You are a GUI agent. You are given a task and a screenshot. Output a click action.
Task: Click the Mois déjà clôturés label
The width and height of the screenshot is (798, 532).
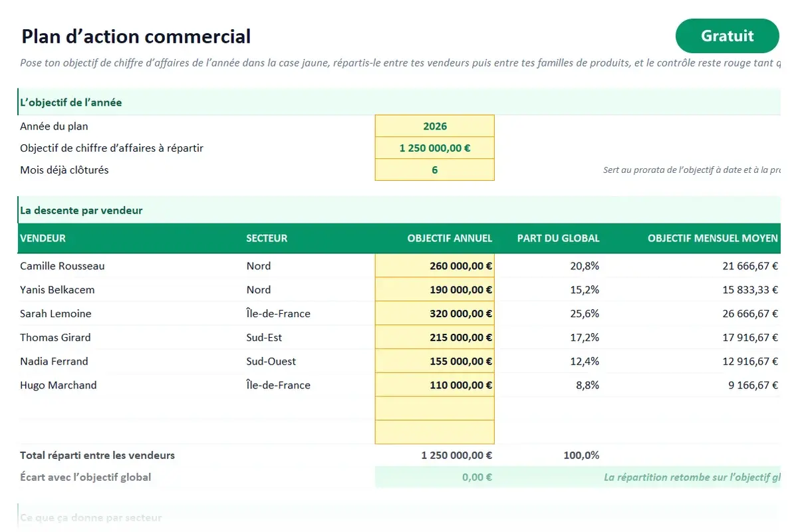(65, 170)
